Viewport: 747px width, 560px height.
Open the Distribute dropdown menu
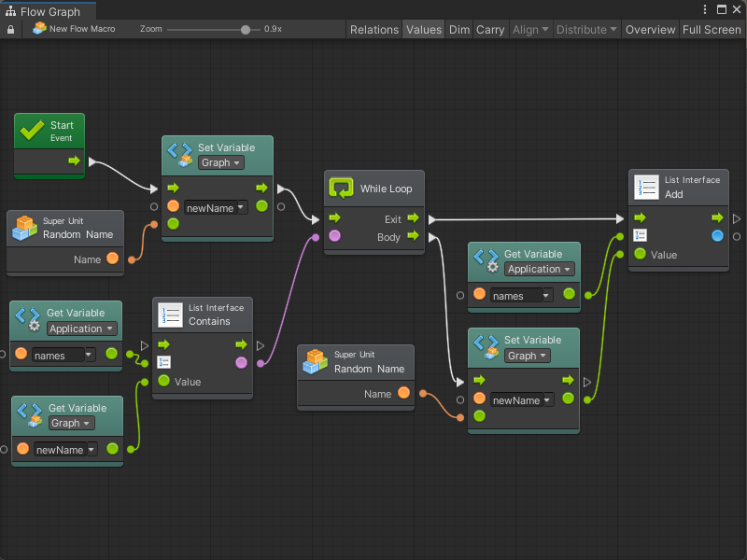[x=586, y=29]
